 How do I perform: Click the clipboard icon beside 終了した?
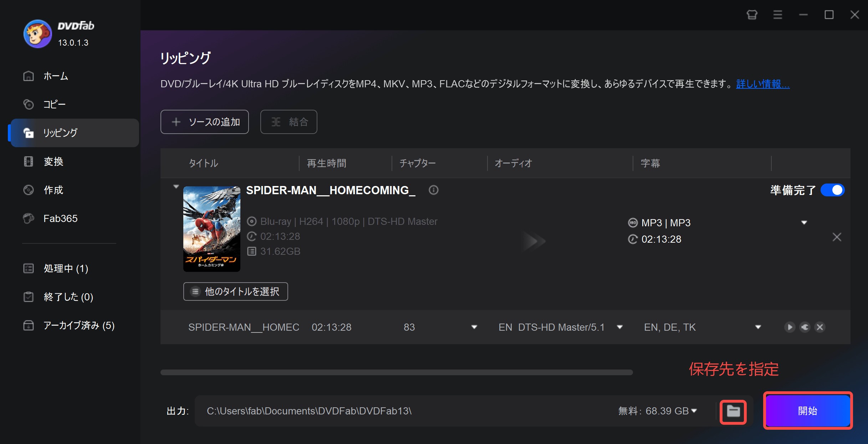pos(29,297)
